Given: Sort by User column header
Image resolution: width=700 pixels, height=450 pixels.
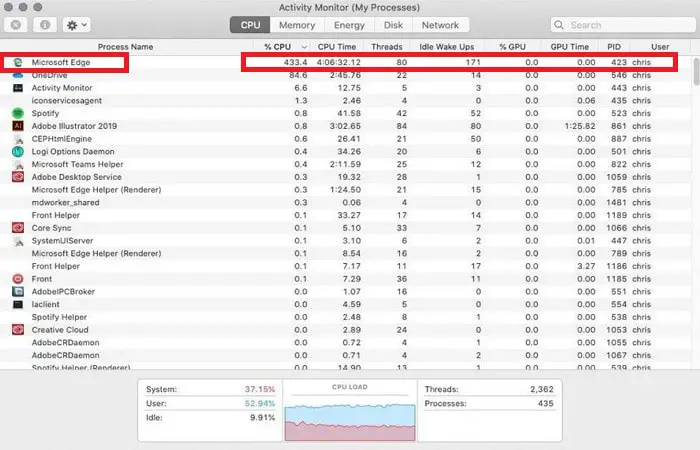Looking at the screenshot, I should [x=660, y=46].
